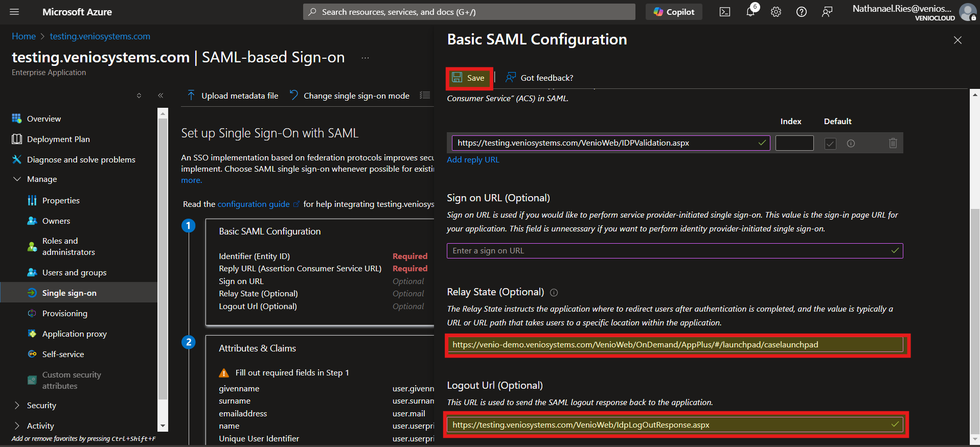980x447 pixels.
Task: Click the Basic SAML Configuration card heading
Action: 270,231
